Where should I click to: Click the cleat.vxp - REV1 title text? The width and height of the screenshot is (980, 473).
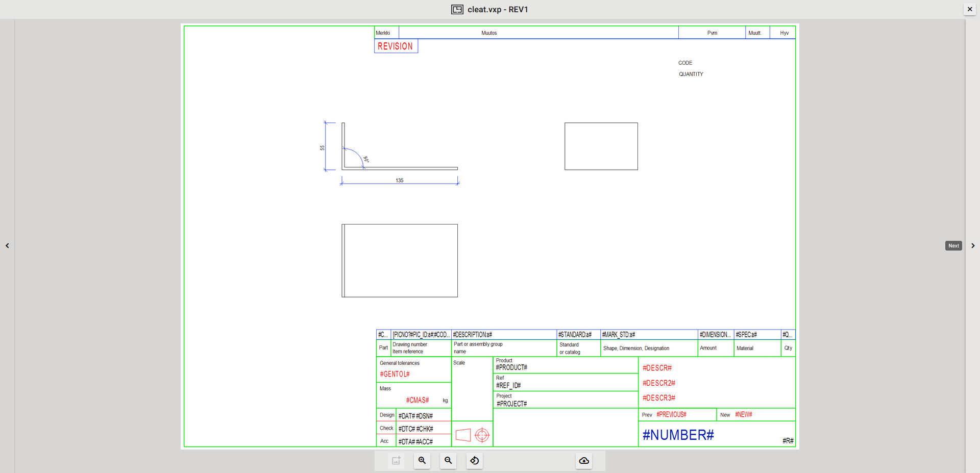coord(498,9)
